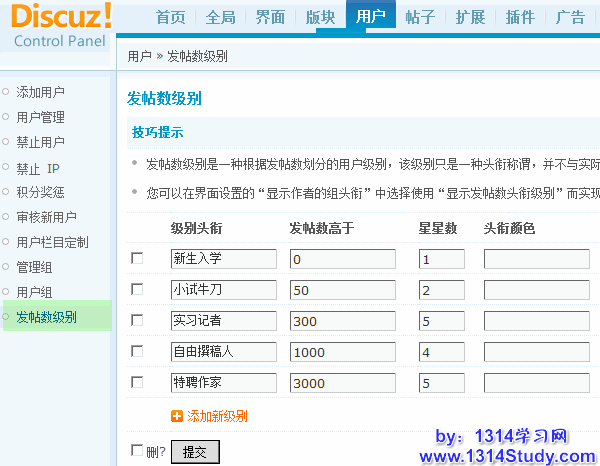
Task: Navigate to 管理组 in left sidebar
Action: [35, 267]
